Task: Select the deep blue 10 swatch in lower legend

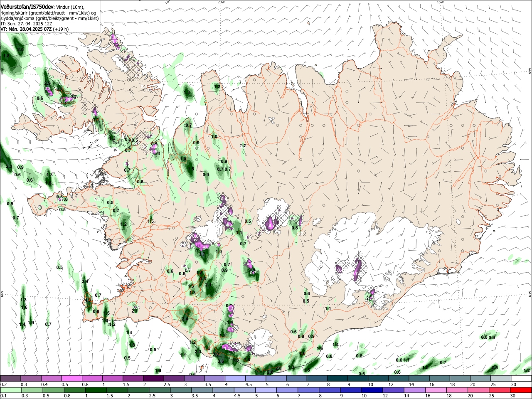Action: coord(372,390)
